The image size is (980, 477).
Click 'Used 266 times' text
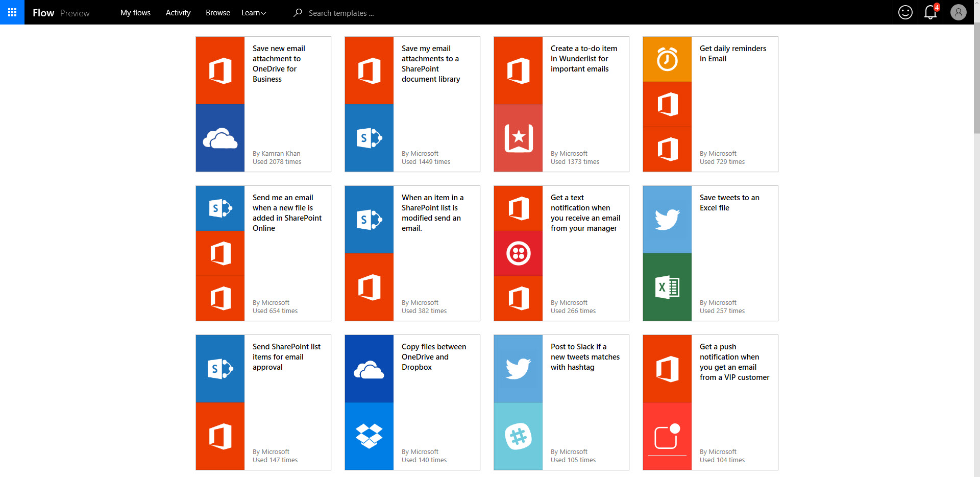[x=573, y=311]
